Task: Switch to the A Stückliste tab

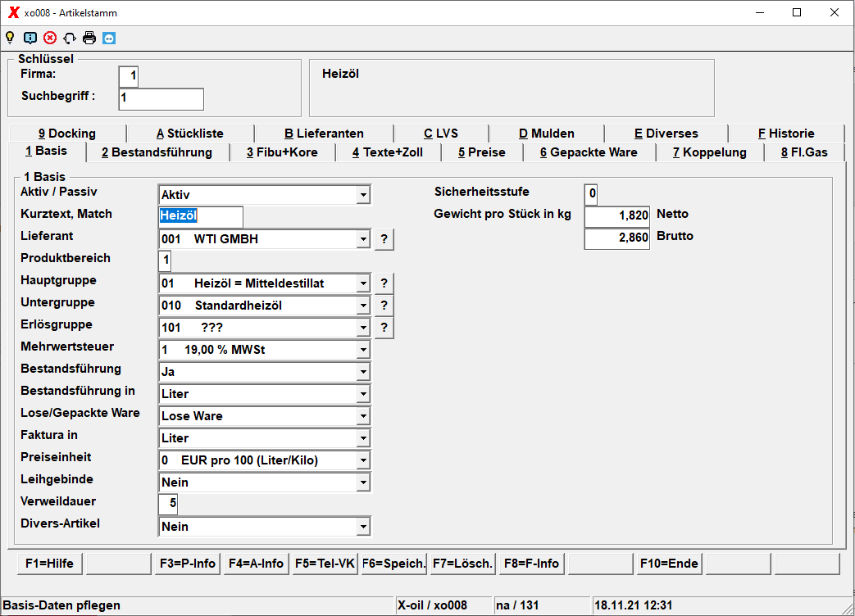Action: click(x=189, y=134)
